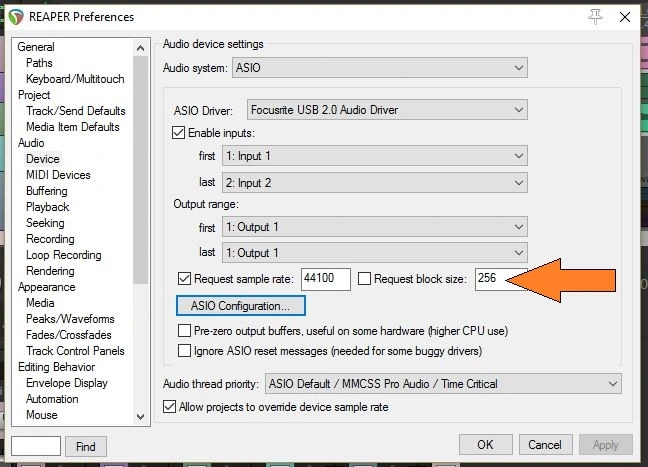648x467 pixels.
Task: Open the Audio thread priority dropdown
Action: [442, 384]
